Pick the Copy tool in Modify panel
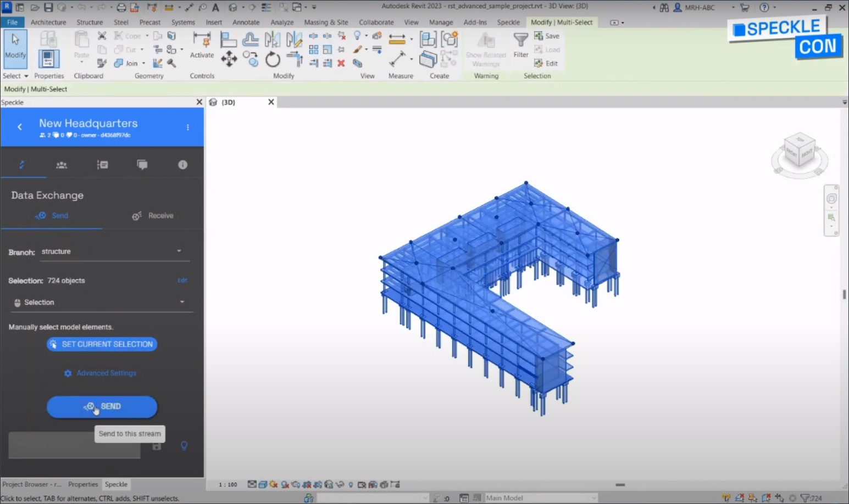 (251, 59)
